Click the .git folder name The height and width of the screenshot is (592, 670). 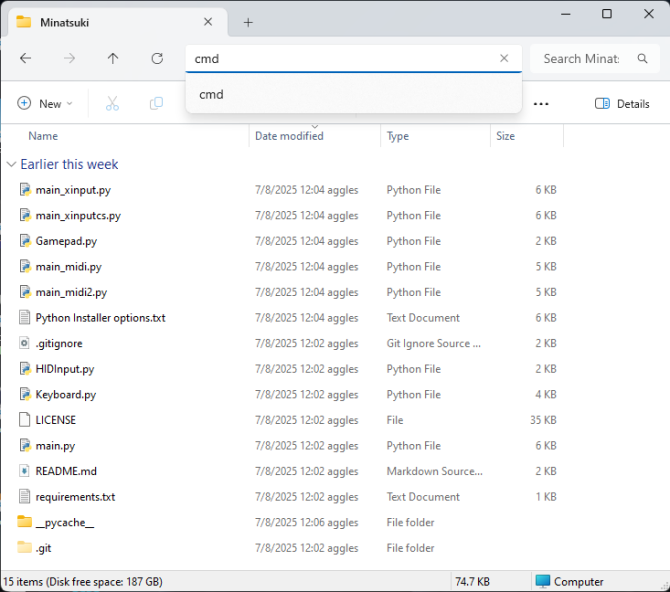(x=44, y=548)
